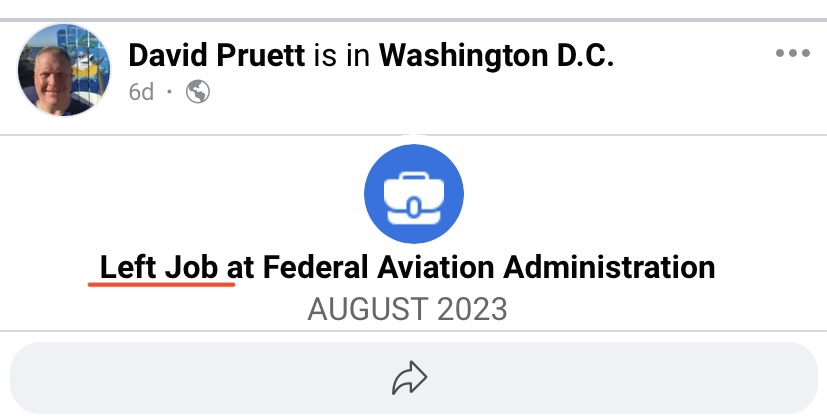The width and height of the screenshot is (827, 419).
Task: Click the words 'is in' in header
Action: click(342, 55)
